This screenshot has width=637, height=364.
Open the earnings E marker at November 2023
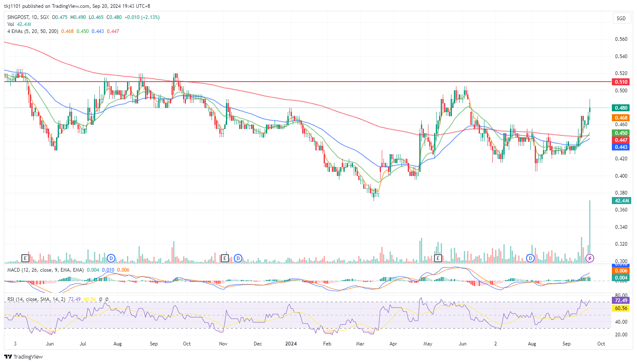point(225,258)
